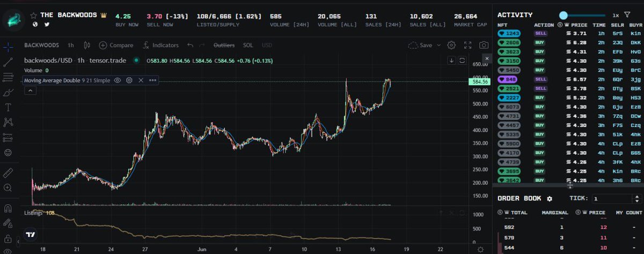Screen dimensions: 644x254
Task: Click the TradingView logo on chart
Action: point(31,235)
